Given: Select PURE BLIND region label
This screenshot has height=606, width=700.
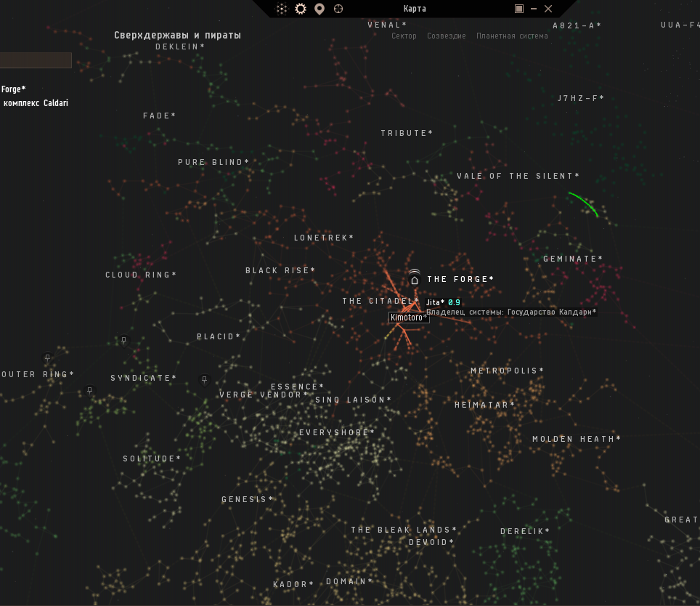Looking at the screenshot, I should coord(213,162).
